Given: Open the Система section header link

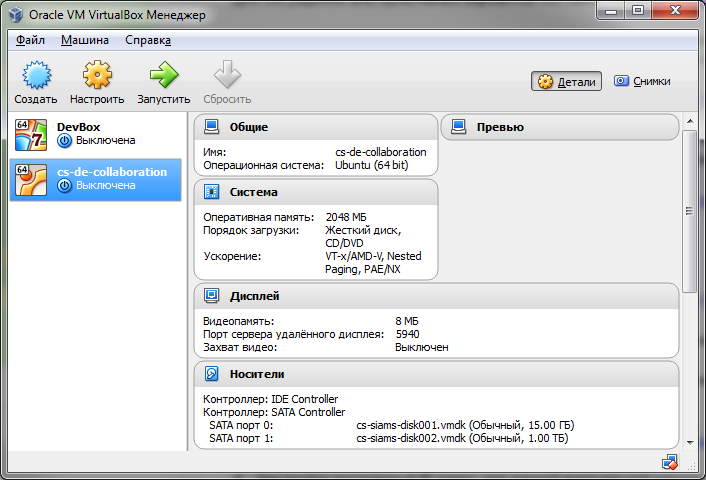Looking at the screenshot, I should [x=253, y=192].
